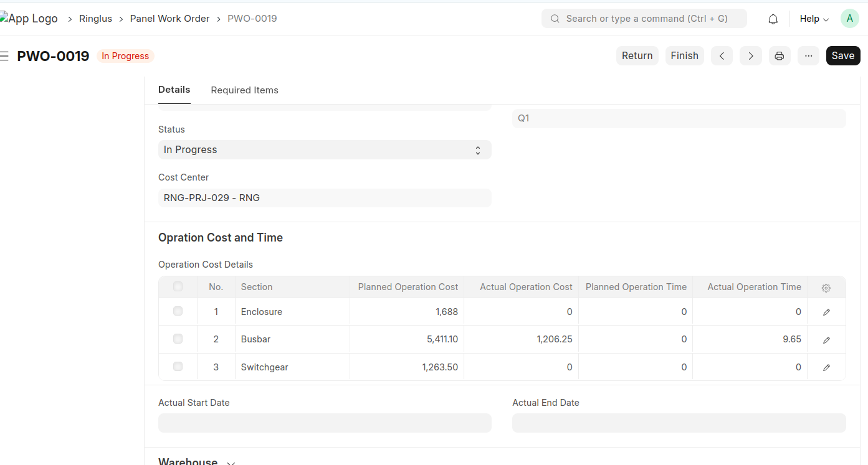Open the Status dropdown
This screenshot has width=868, height=465.
324,150
